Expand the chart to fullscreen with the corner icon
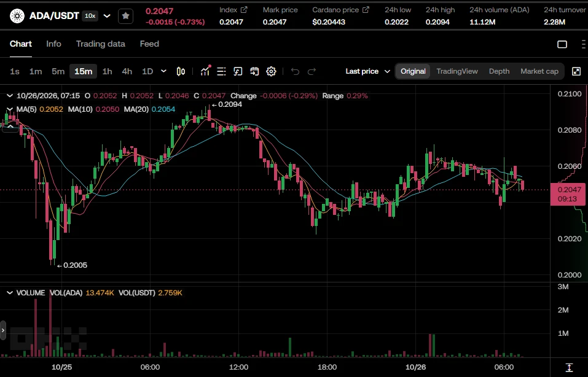This screenshot has height=377, width=588. [x=576, y=71]
